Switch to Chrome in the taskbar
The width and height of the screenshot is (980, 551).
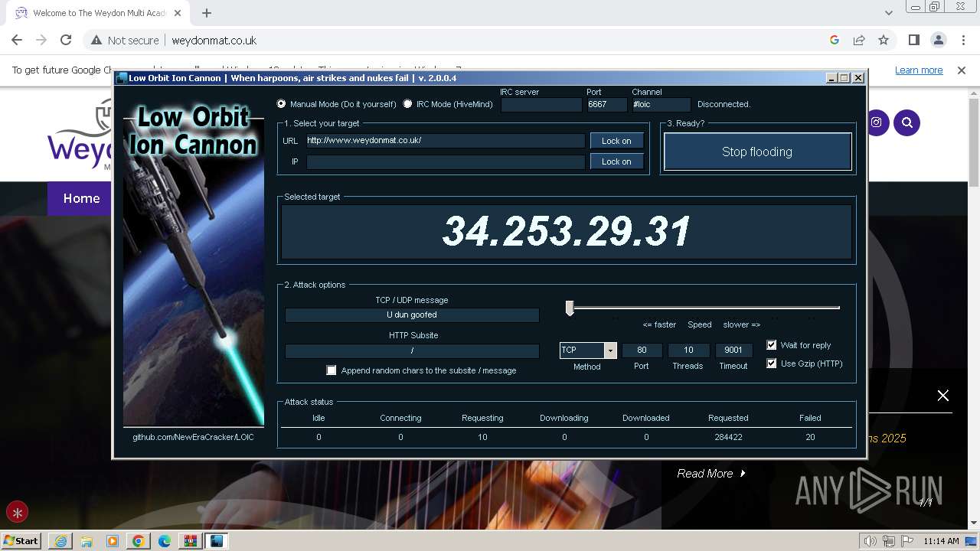click(139, 541)
